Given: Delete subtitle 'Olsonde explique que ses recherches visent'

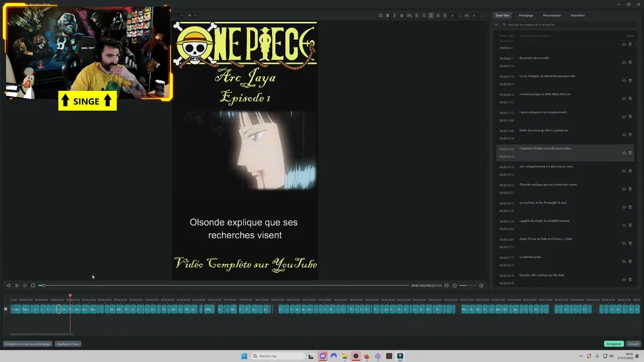Looking at the screenshot, I should pos(630,189).
